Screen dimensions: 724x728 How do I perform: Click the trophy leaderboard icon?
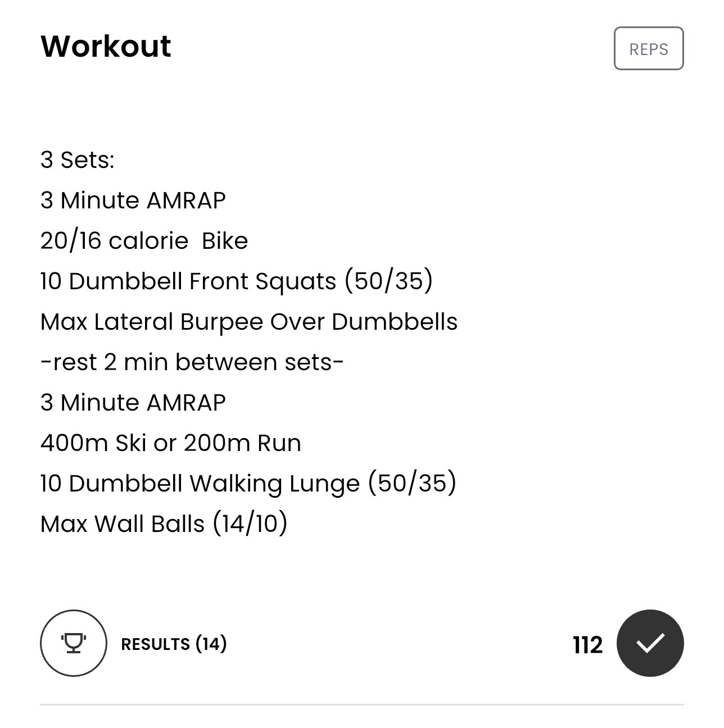point(74,643)
